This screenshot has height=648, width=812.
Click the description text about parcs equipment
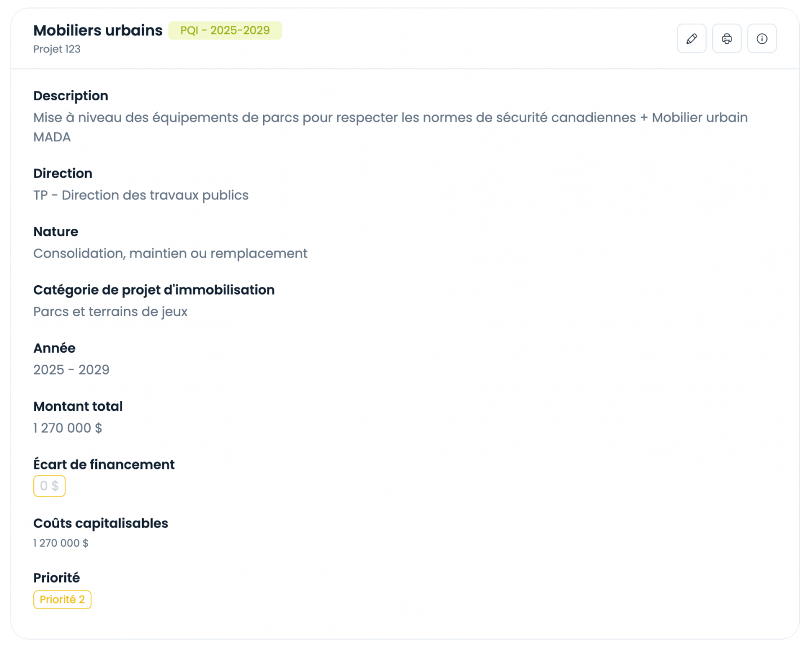391,127
